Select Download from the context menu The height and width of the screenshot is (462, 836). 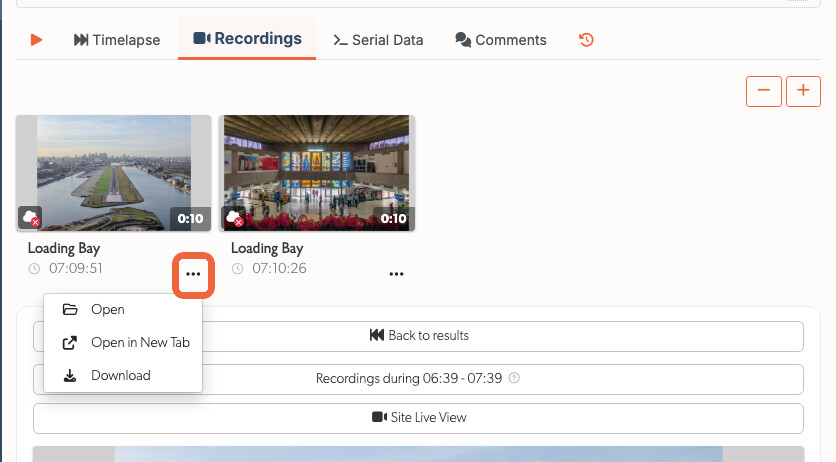[x=123, y=375]
